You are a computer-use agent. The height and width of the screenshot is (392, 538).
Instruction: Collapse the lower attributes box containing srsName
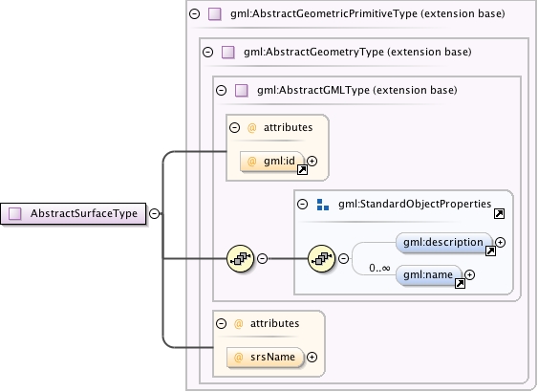[x=222, y=323]
